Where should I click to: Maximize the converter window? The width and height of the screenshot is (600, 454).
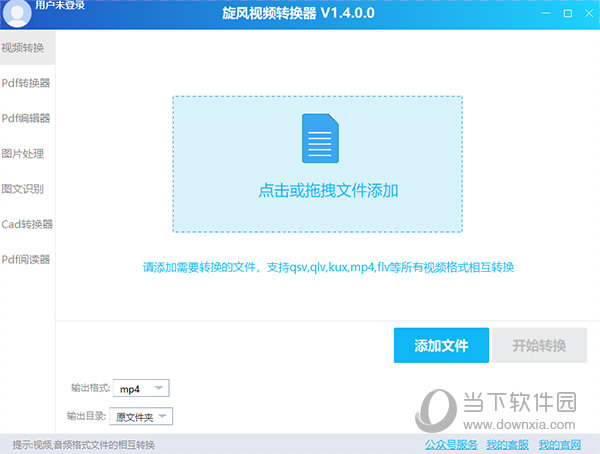(x=568, y=13)
